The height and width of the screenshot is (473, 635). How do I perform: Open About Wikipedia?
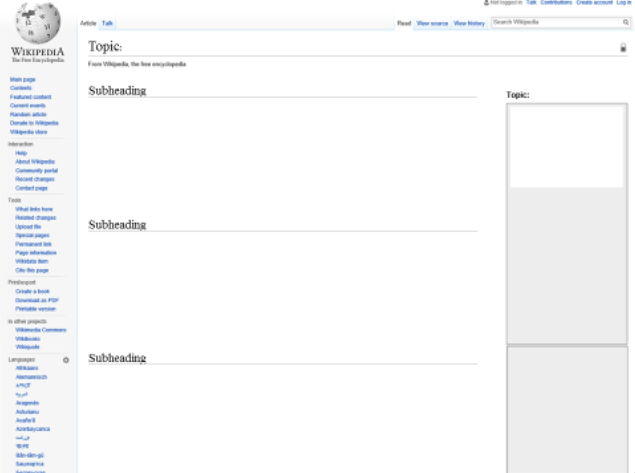click(x=35, y=162)
